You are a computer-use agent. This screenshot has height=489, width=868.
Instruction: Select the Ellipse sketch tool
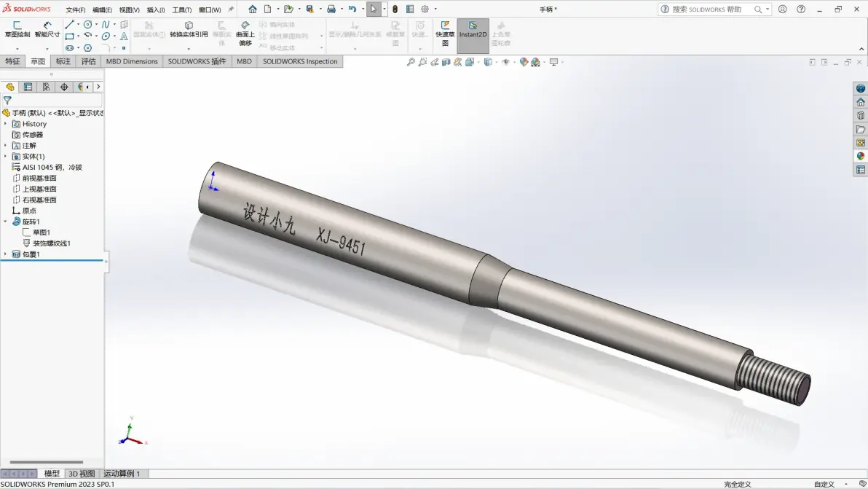pyautogui.click(x=106, y=36)
